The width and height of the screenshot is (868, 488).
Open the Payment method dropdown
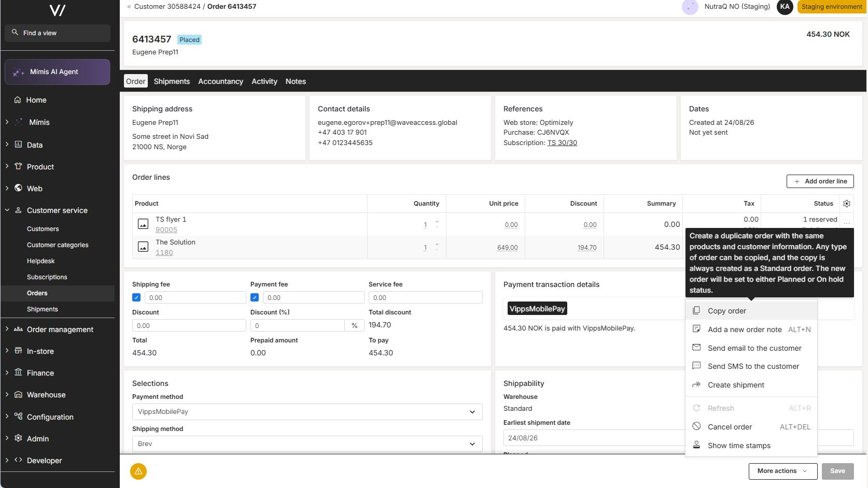tap(307, 412)
